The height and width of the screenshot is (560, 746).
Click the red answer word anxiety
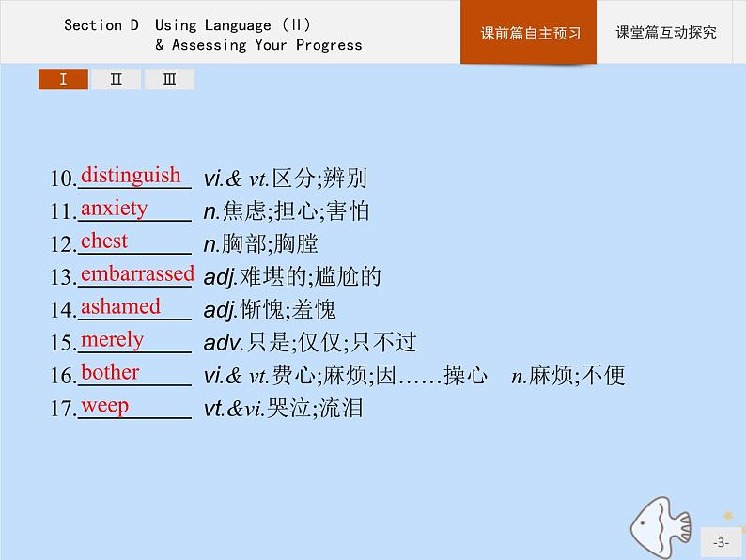[115, 209]
